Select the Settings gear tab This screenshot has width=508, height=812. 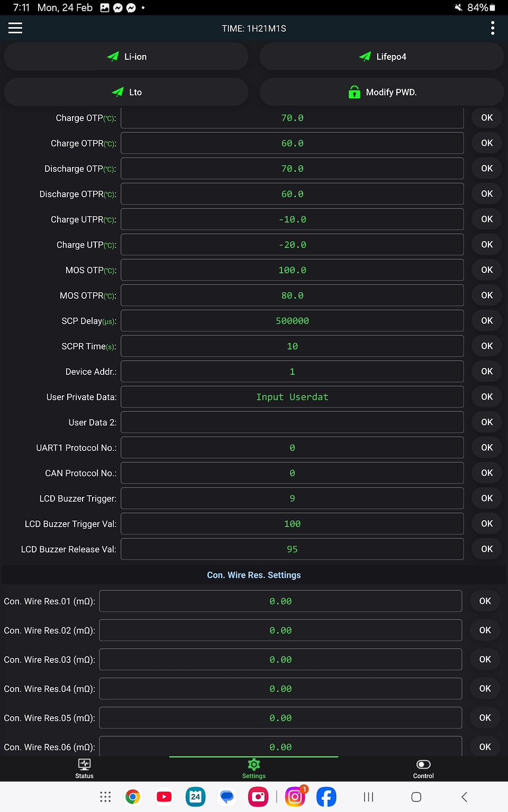(254, 769)
